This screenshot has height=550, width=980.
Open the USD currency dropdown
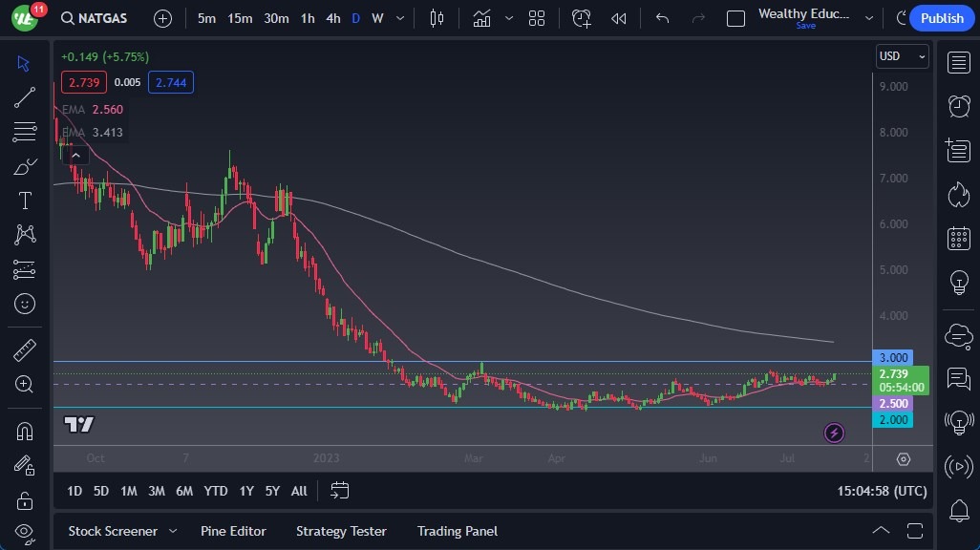(902, 56)
